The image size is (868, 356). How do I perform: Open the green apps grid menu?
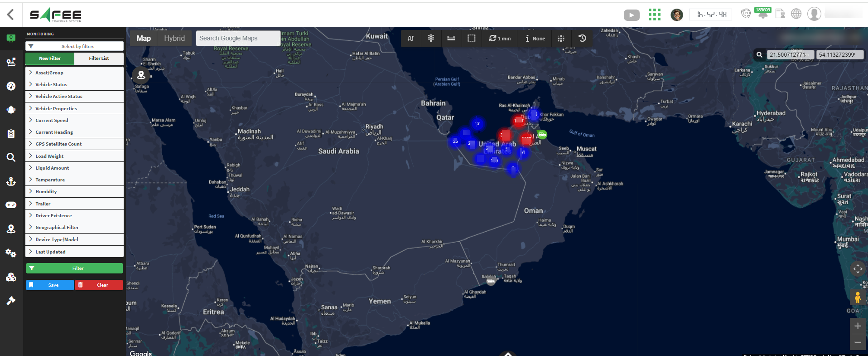[654, 15]
